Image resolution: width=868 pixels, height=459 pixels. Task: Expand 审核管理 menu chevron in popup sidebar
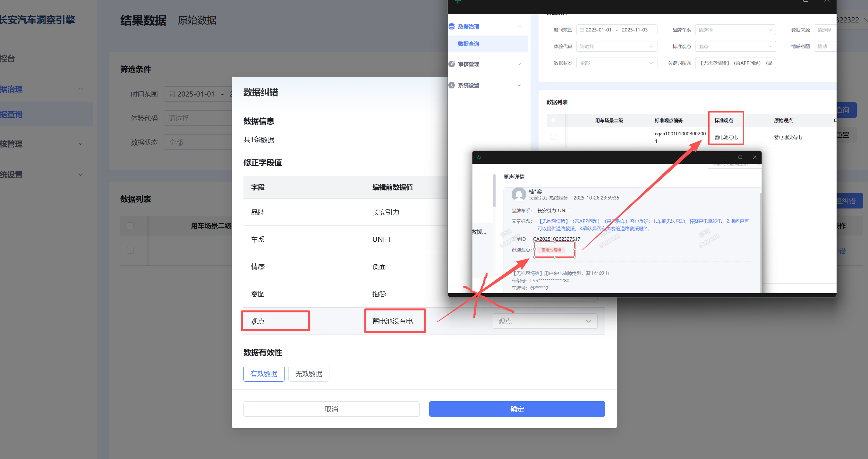pos(519,64)
